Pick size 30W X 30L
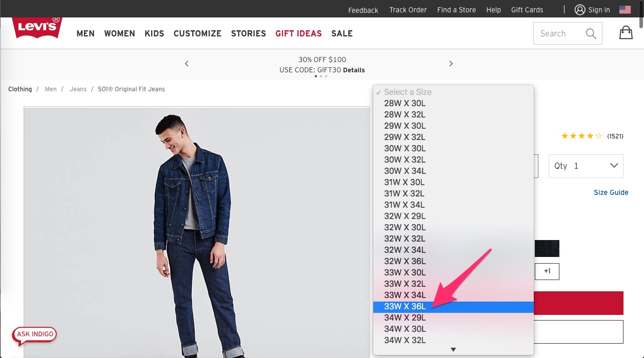The image size is (644, 358). pos(453,148)
